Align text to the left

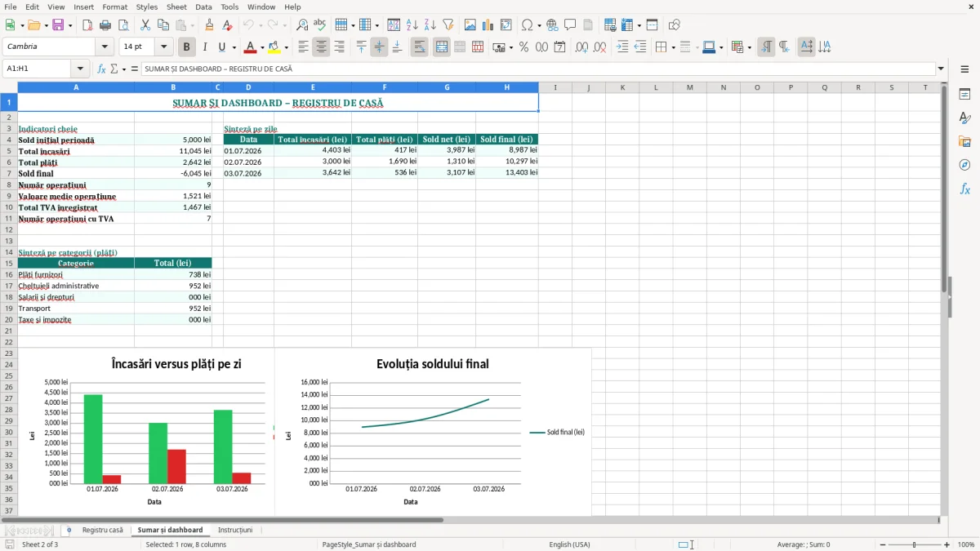tap(303, 47)
